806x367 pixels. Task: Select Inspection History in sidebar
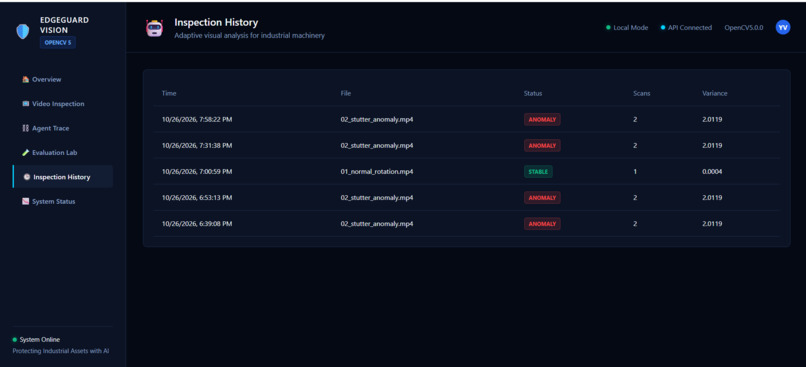[x=63, y=177]
